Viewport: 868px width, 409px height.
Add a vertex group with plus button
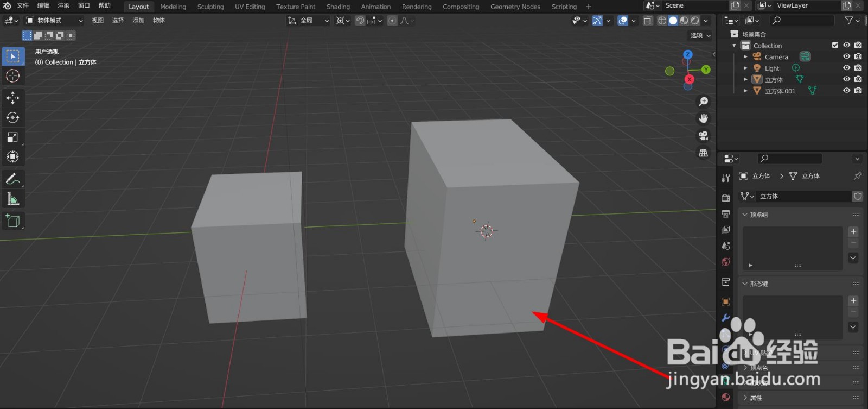853,231
